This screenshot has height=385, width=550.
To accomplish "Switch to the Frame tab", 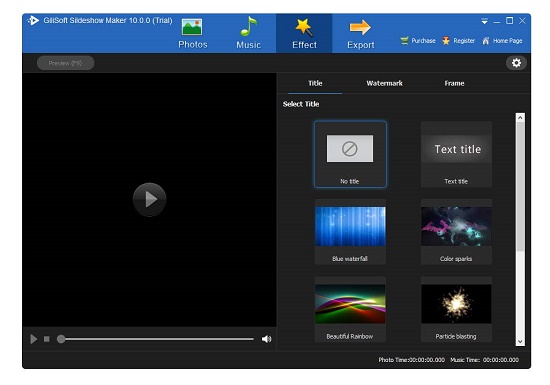I will (x=454, y=83).
